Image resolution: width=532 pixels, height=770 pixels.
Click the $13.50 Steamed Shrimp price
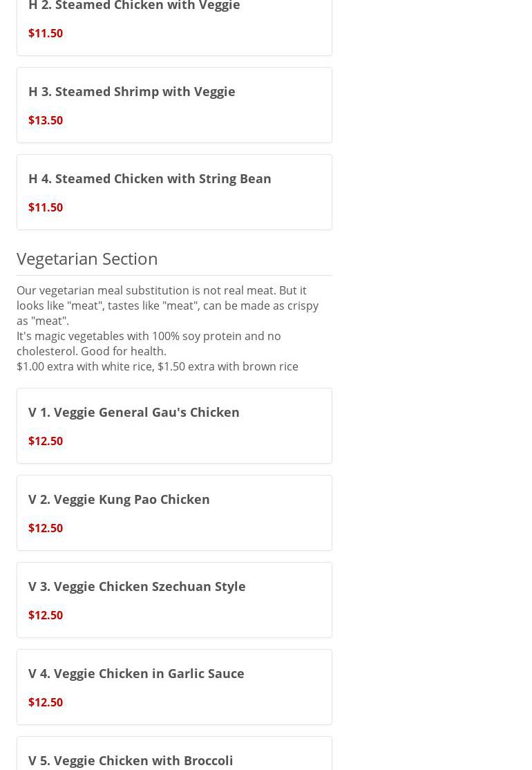(46, 120)
